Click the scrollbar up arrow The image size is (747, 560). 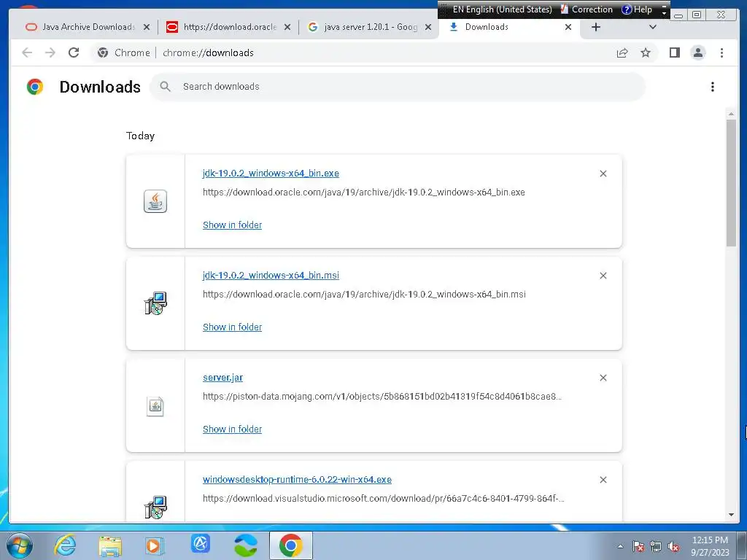coord(731,114)
